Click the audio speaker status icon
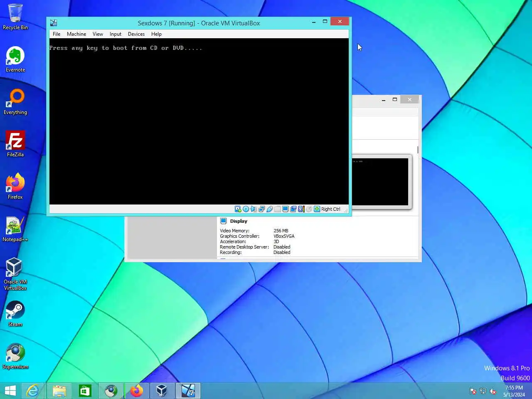The width and height of the screenshot is (532, 399). [x=254, y=209]
